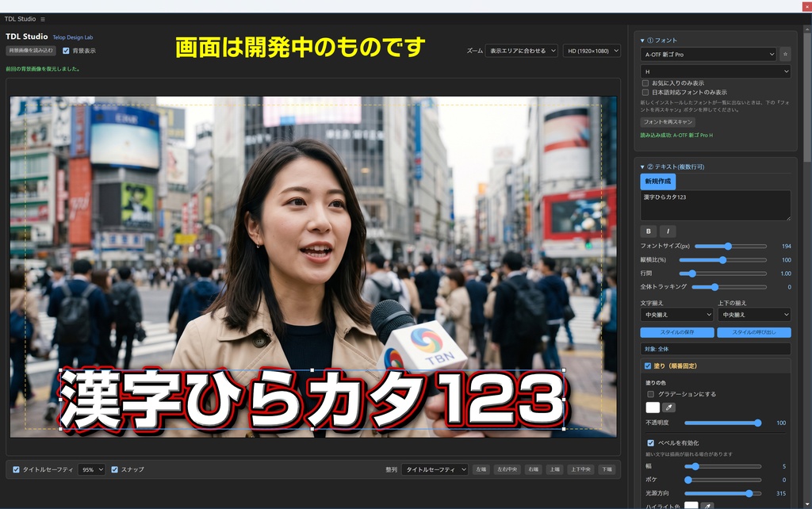Click the フォントサイズ(px) slider
812x509 pixels.
click(x=730, y=247)
